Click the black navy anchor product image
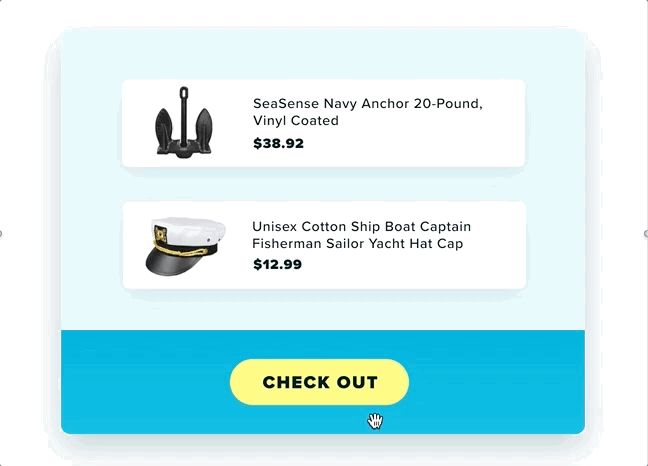The image size is (648, 466). (x=183, y=122)
